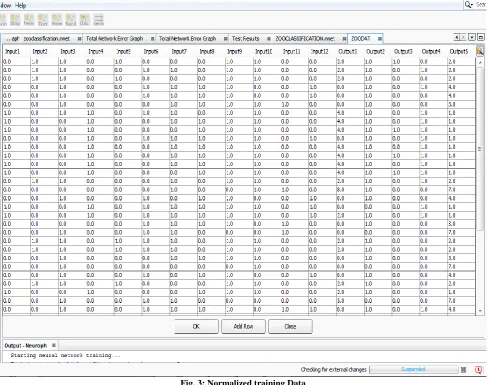Click the red notification icon in status bar
This screenshot has height=385, width=488.
pyautogui.click(x=478, y=370)
